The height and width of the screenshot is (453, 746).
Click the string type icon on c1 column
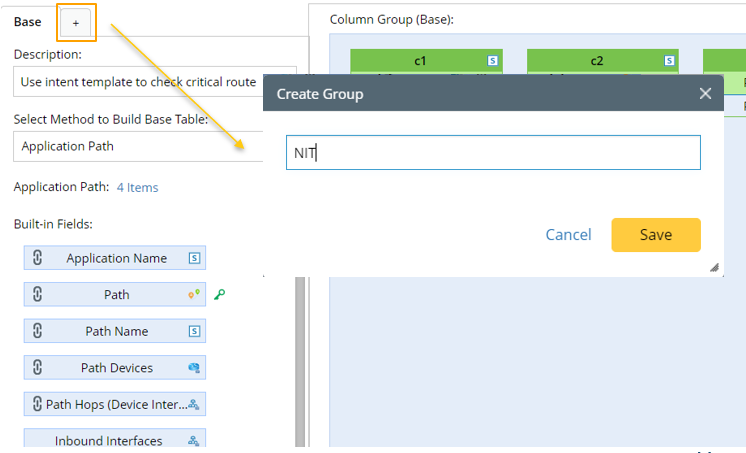492,61
